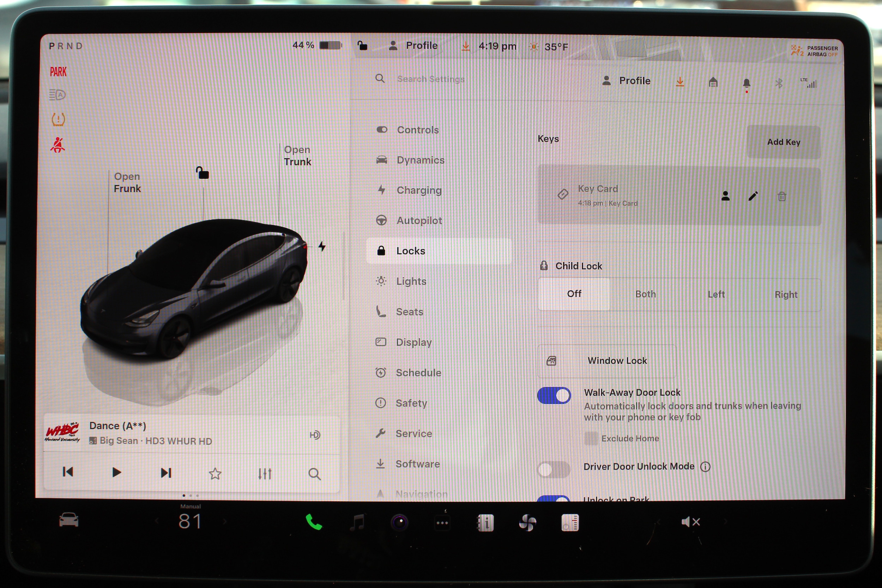Go to the Autopilot settings section
Viewport: 882px width, 588px height.
tap(419, 220)
